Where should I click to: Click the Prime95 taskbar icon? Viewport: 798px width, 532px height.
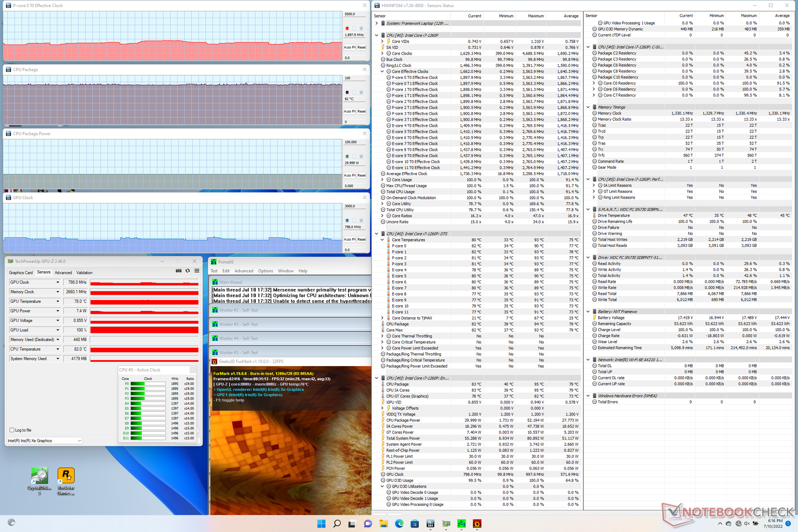pyautogui.click(x=462, y=524)
